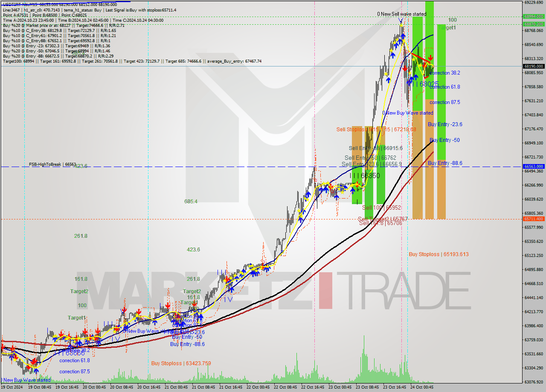Click the '23 Oct 08:45' time axis label
Screen dimensions: 546x392
[367, 387]
